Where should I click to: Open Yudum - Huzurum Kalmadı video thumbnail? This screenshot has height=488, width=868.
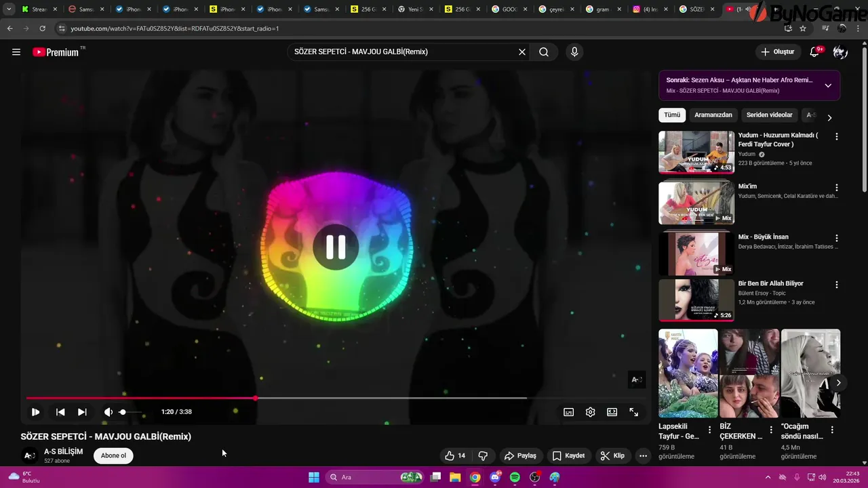coord(696,152)
